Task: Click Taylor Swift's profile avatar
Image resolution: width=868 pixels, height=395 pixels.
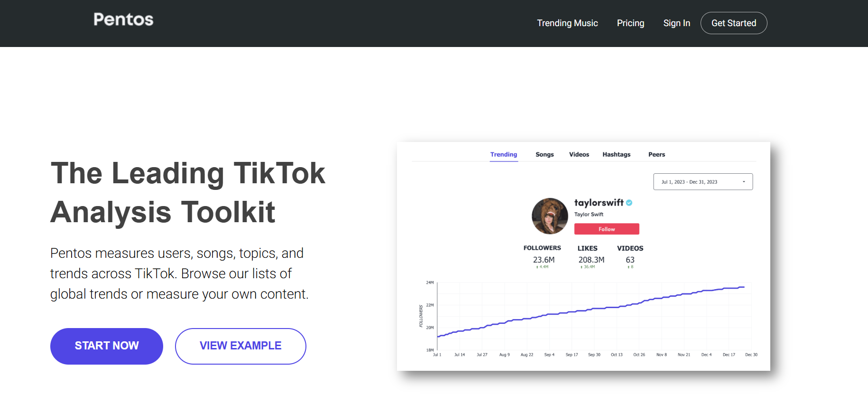Action: [x=550, y=216]
